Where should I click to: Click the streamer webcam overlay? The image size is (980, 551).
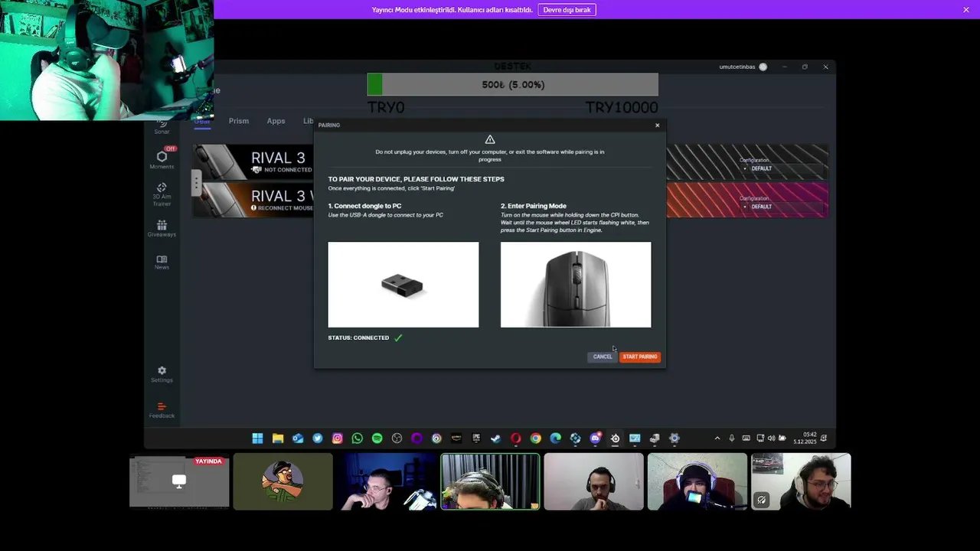click(x=106, y=60)
